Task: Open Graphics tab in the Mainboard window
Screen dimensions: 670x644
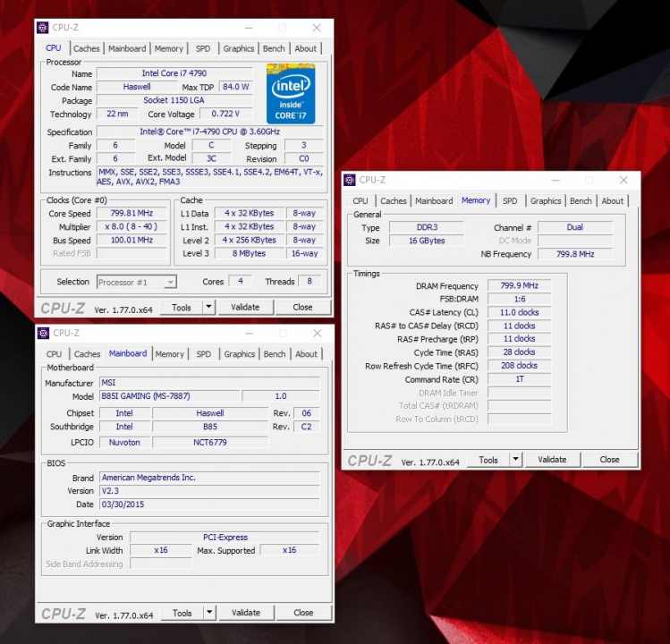Action: click(x=240, y=354)
